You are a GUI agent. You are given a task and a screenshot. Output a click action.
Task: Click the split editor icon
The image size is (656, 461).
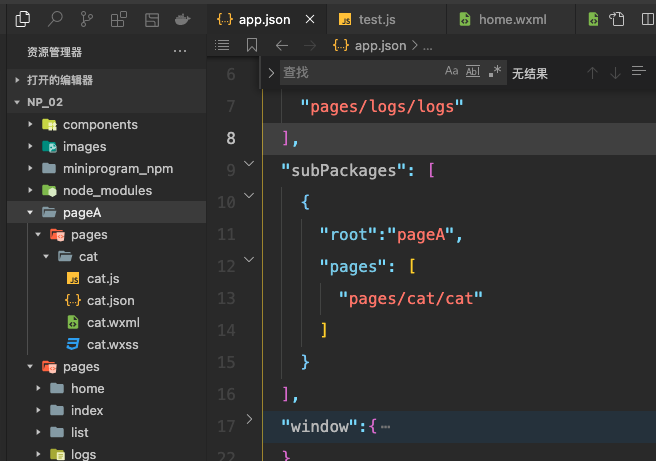[x=648, y=19]
